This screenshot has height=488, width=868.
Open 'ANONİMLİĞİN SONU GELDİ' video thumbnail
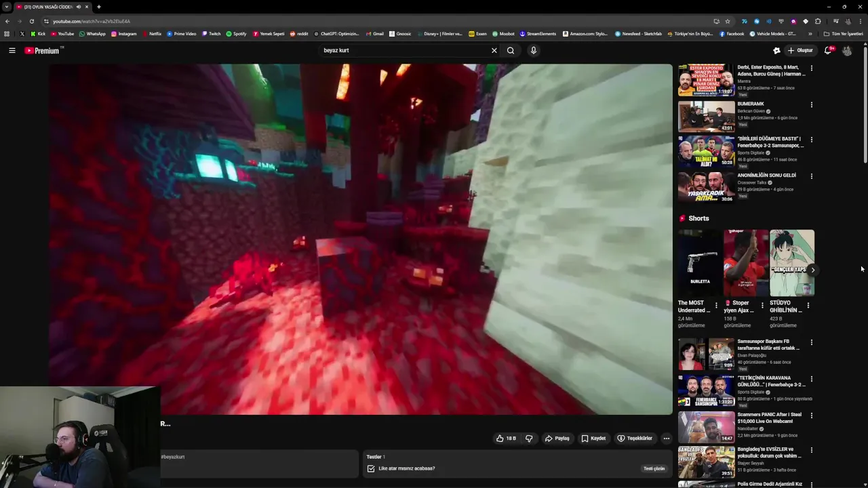(x=706, y=187)
